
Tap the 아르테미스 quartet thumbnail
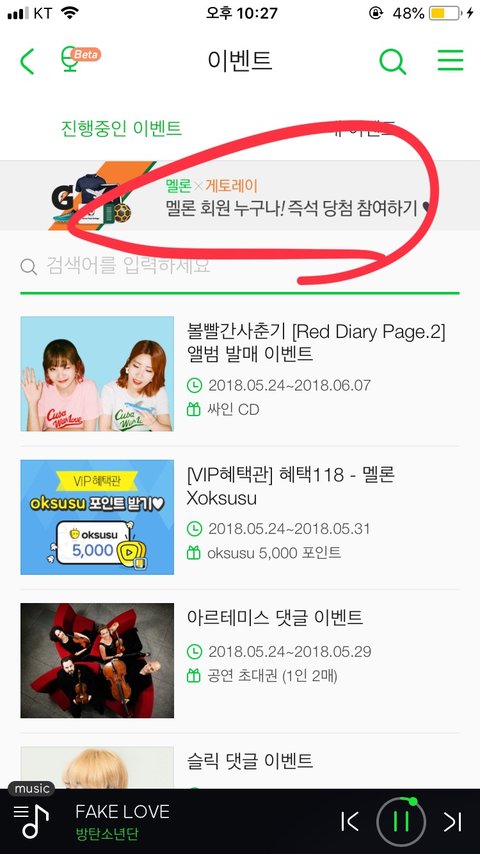(97, 660)
